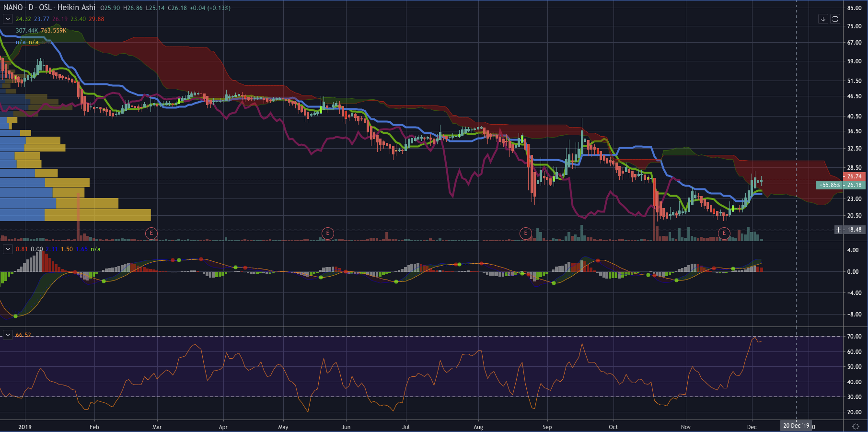Click the D interval label
The width and height of the screenshot is (868, 432).
coord(31,8)
